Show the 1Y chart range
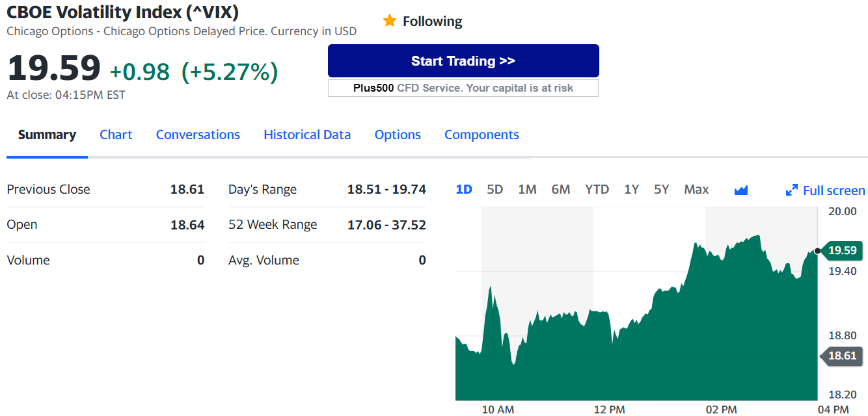This screenshot has height=416, width=868. pos(631,189)
